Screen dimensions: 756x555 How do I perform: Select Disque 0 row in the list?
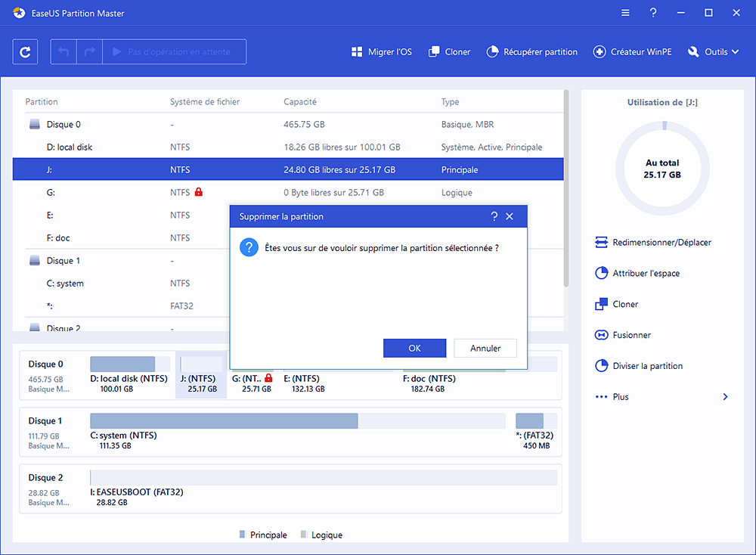288,125
